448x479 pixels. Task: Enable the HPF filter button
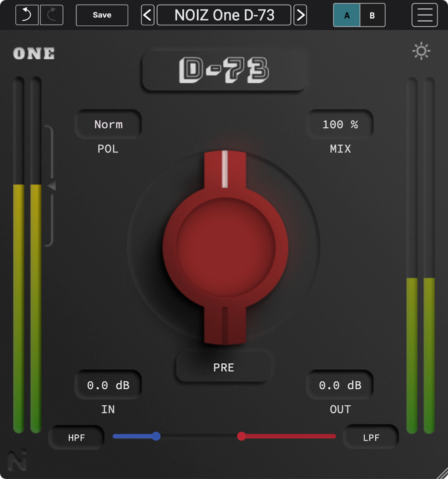(76, 438)
